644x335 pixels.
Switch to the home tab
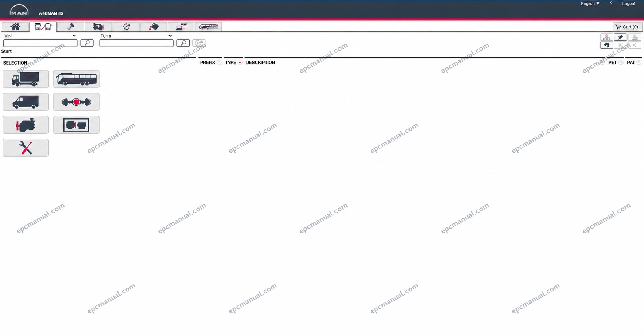tap(15, 27)
